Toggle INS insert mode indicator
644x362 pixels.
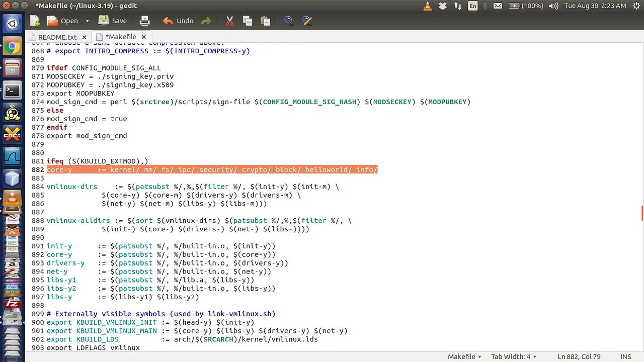(625, 356)
